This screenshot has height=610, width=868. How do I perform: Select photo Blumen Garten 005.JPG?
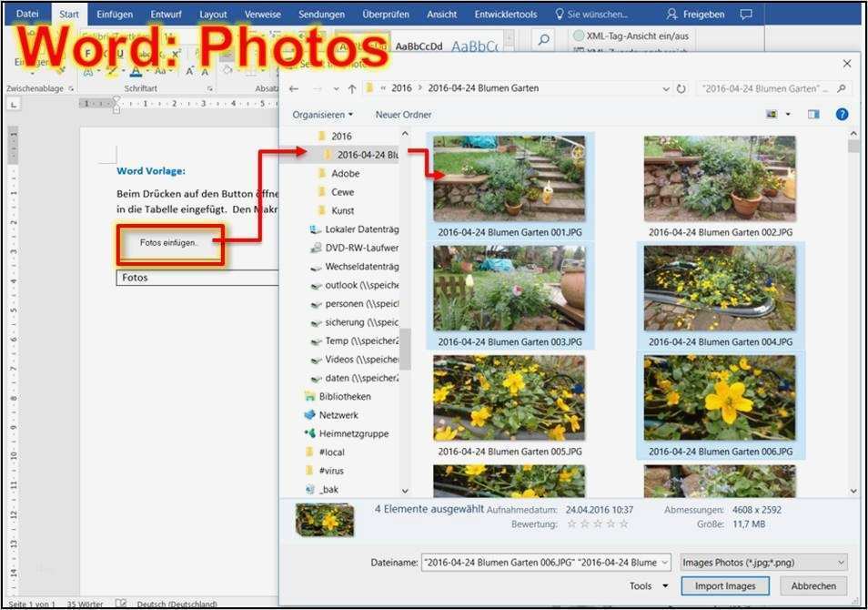pos(510,405)
